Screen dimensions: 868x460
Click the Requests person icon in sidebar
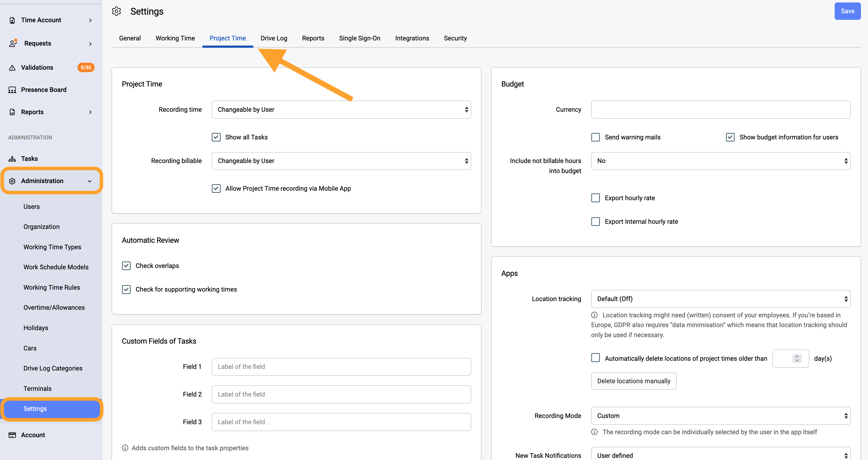13,43
